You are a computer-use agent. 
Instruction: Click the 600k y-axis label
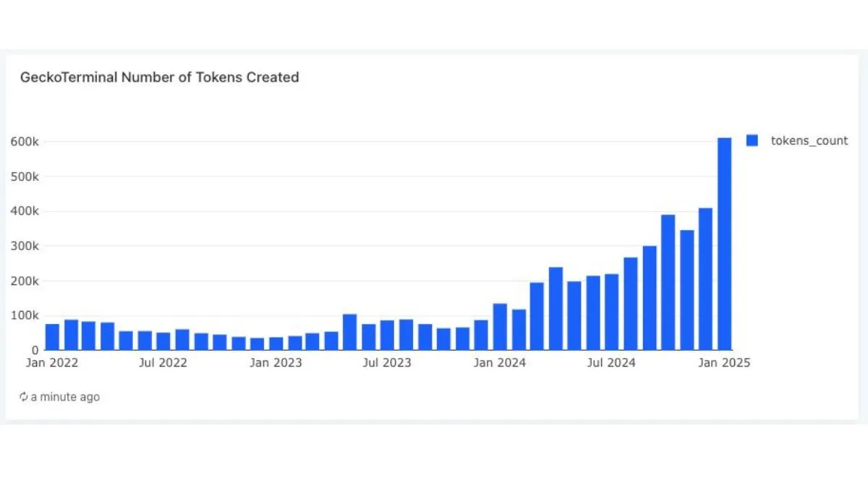click(25, 142)
